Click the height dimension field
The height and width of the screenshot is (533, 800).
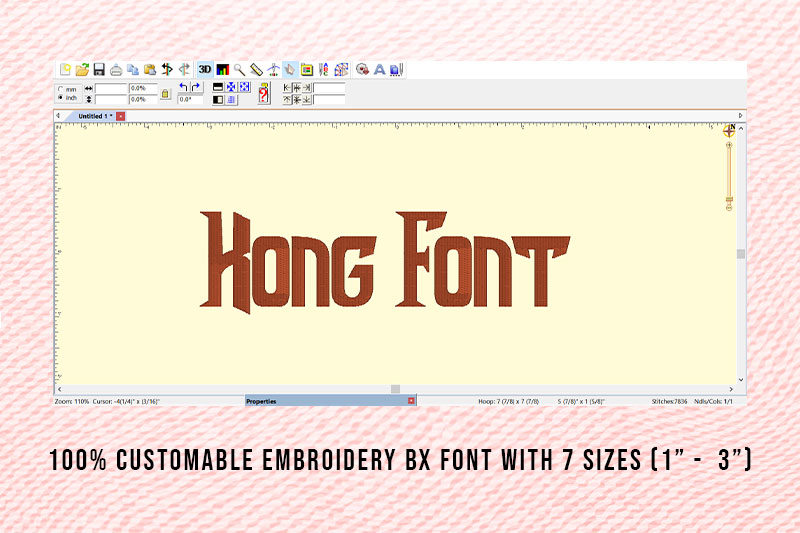point(111,99)
